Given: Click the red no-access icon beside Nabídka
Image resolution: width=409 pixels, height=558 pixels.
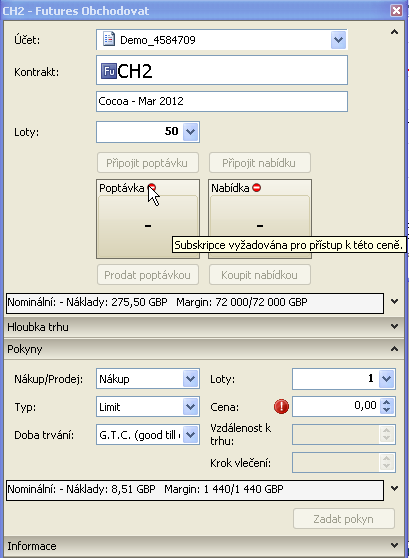Looking at the screenshot, I should point(257,188).
